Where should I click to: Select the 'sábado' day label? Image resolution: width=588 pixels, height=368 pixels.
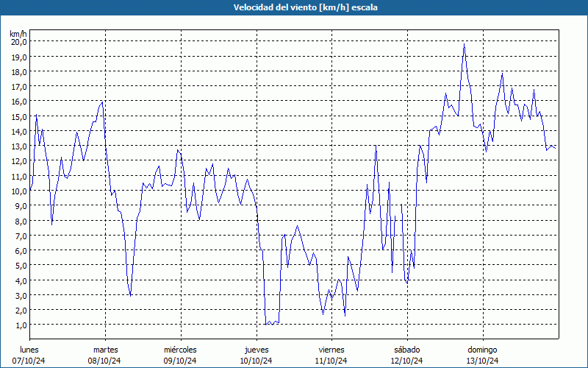[407, 350]
